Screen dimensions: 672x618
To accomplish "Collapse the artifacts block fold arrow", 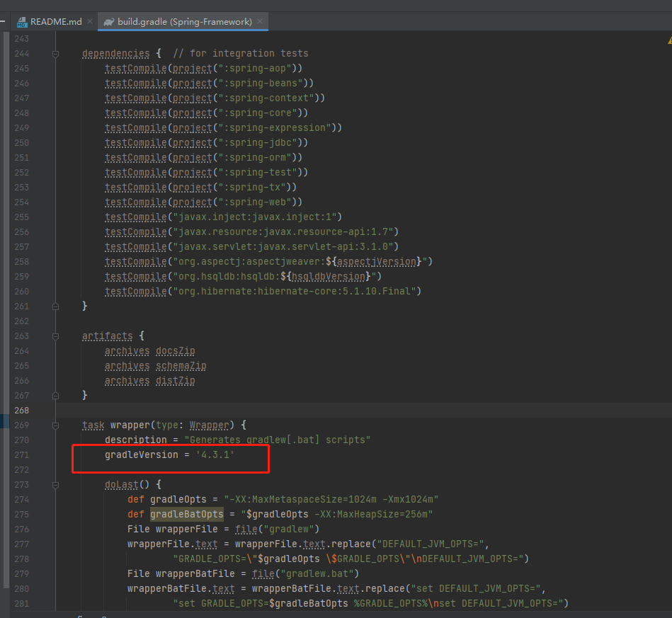I will (55, 336).
